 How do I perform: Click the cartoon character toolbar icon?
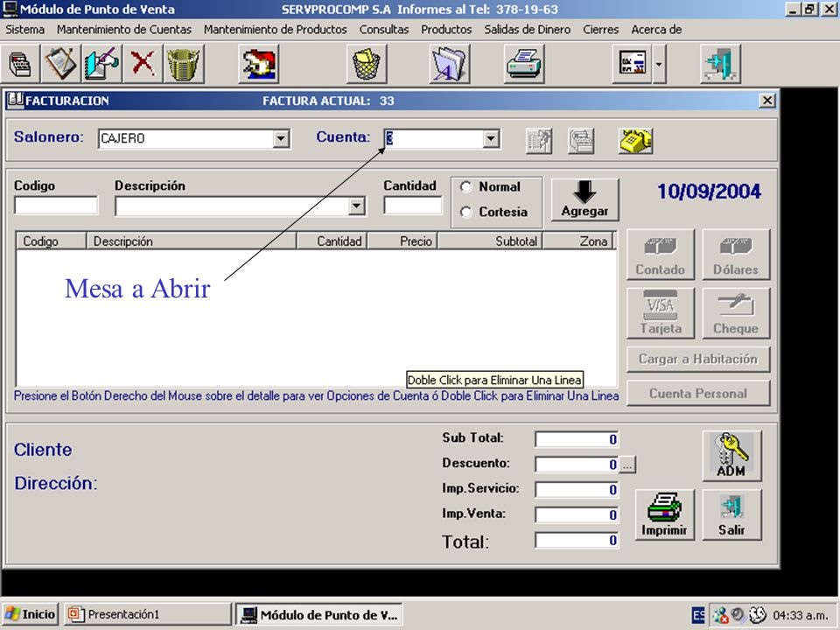click(x=258, y=64)
